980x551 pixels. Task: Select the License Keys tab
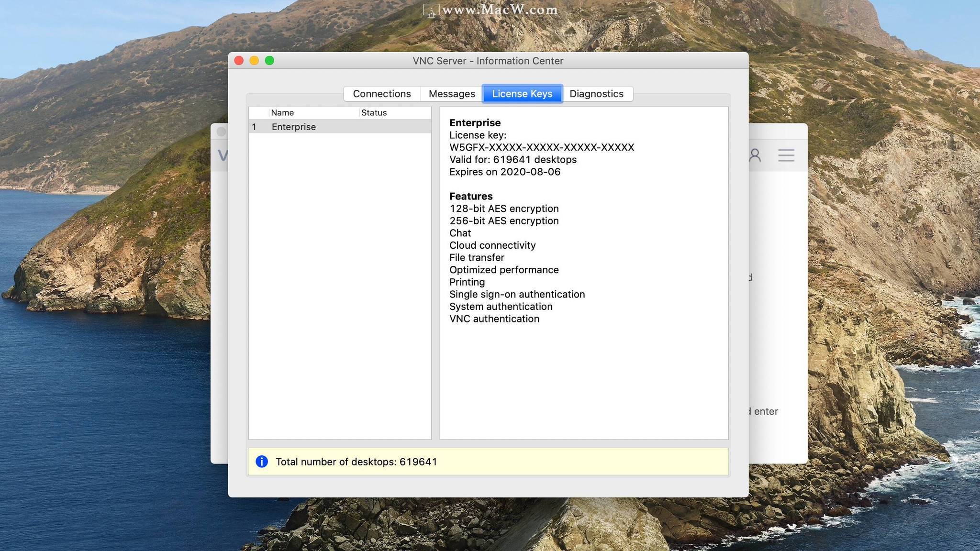pos(522,94)
